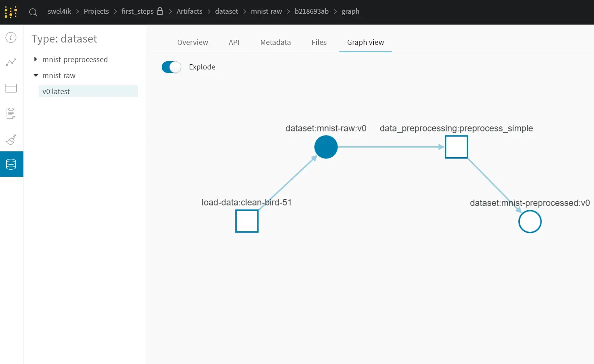Click the data_preprocessing:preprocess_simple node label

456,128
